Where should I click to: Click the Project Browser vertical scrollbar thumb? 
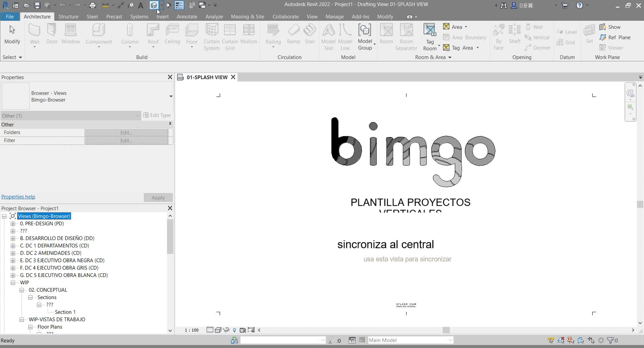[x=170, y=237]
